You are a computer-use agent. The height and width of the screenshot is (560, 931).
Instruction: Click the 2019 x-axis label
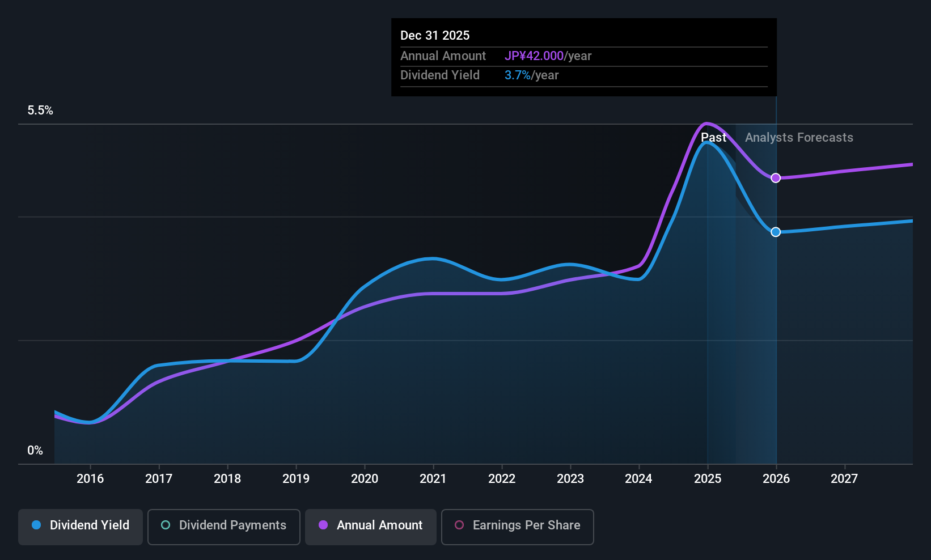(x=296, y=479)
